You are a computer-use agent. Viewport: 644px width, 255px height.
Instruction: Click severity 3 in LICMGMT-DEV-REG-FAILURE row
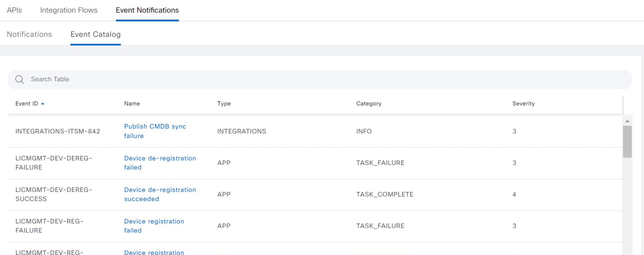[x=514, y=226]
